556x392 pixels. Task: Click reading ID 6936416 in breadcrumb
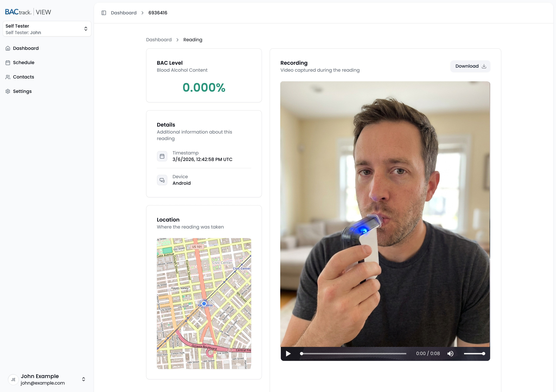coord(158,13)
